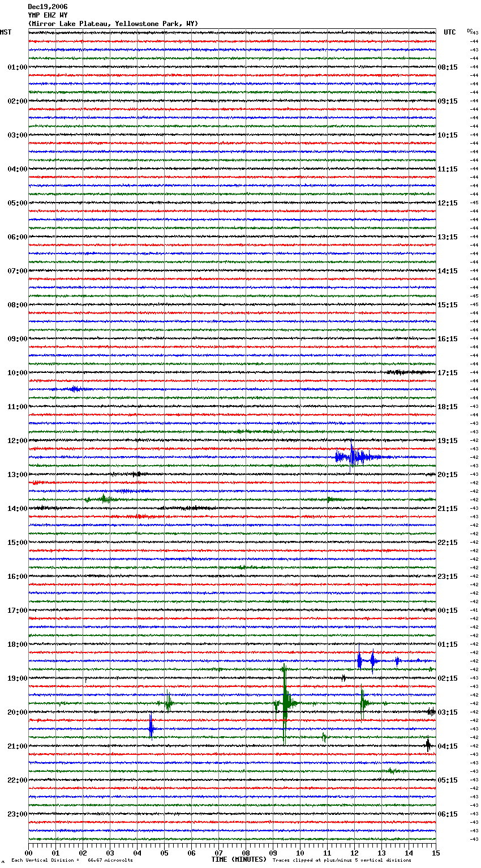Select the 20:00 MST time label
Viewport: 481px width, 868px height.
tap(18, 712)
